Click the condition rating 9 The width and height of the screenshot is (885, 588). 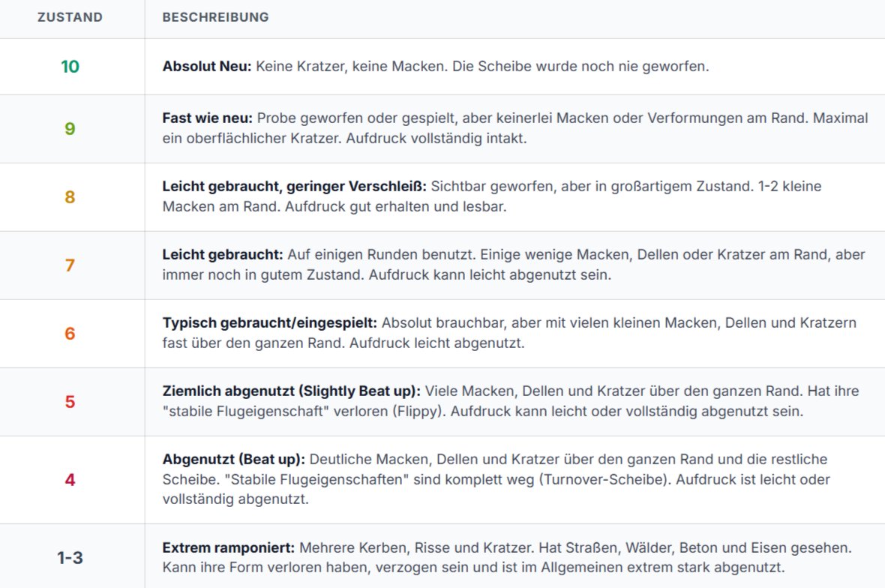[70, 129]
